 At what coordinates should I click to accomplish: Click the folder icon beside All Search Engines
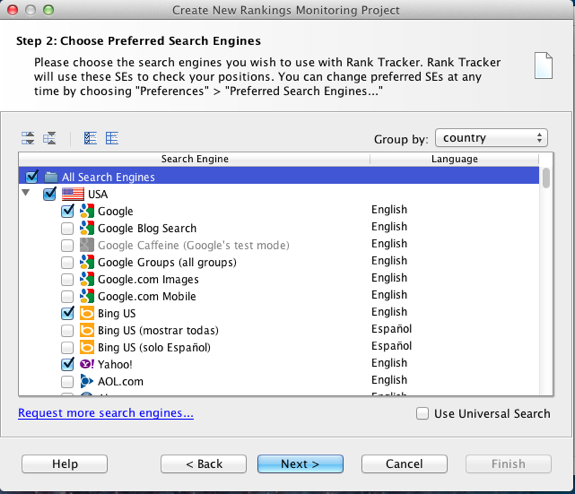click(51, 177)
